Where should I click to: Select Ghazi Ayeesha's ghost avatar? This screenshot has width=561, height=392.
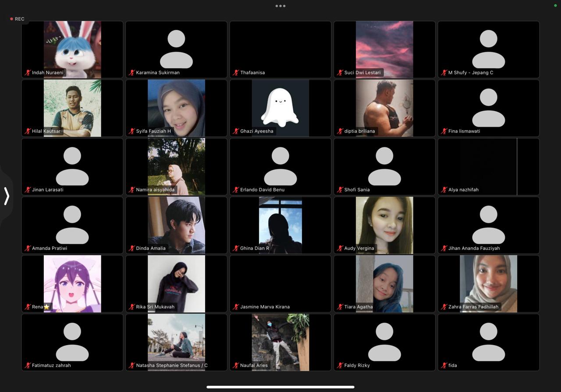click(x=280, y=108)
